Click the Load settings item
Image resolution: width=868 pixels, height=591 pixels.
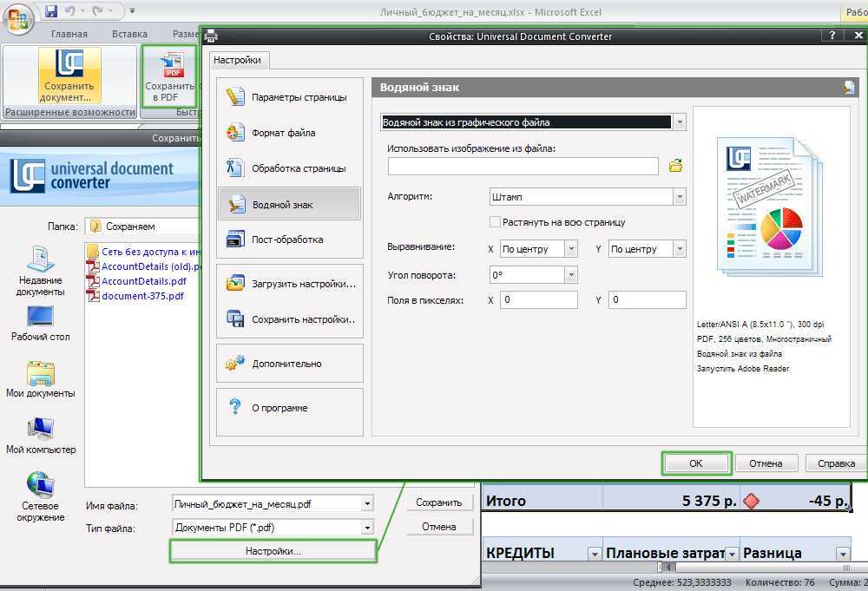pyautogui.click(x=290, y=284)
